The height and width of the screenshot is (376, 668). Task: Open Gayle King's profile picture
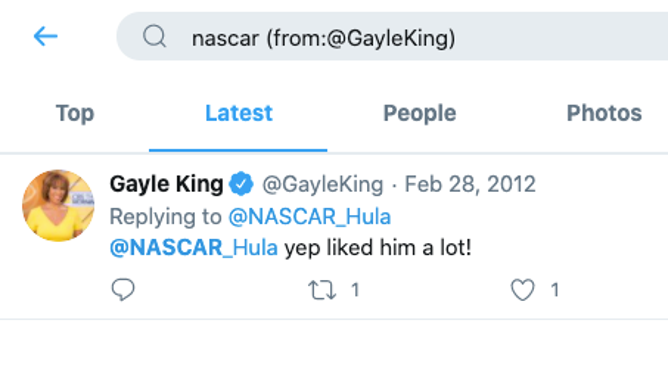click(58, 206)
